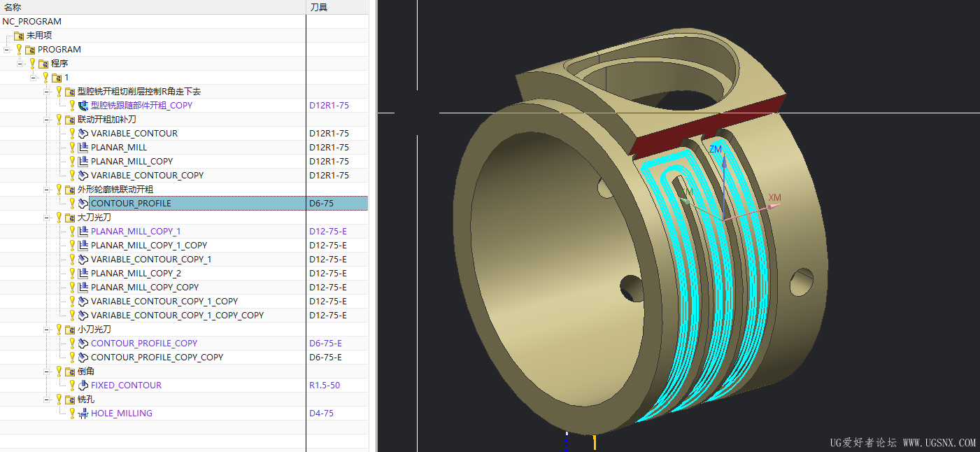Select the VARIABLE_CONTOUR_COPY_1_COPY_COPY operation
This screenshot has height=452, width=980.
point(177,316)
